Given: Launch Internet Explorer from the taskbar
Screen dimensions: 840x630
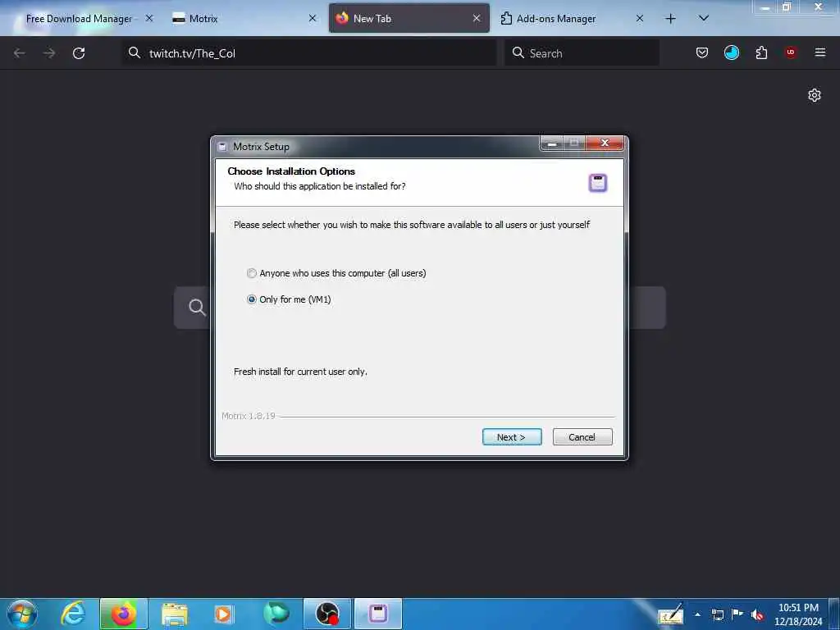Looking at the screenshot, I should point(73,614).
